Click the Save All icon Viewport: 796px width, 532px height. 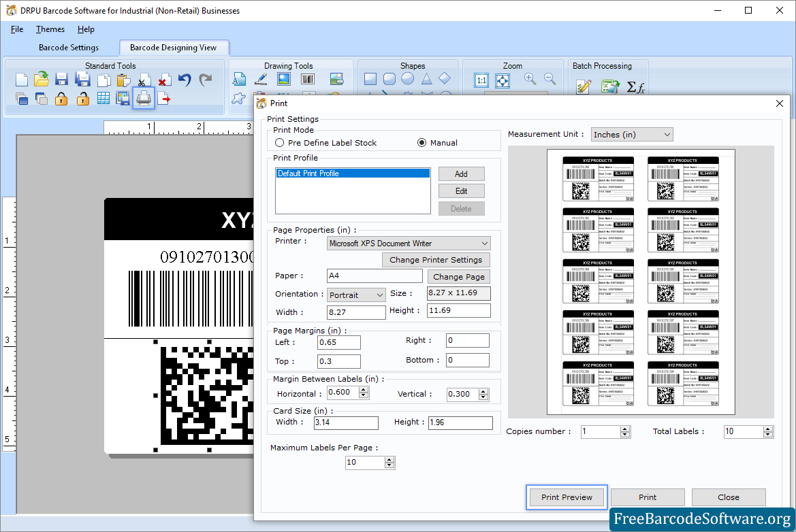(x=82, y=79)
